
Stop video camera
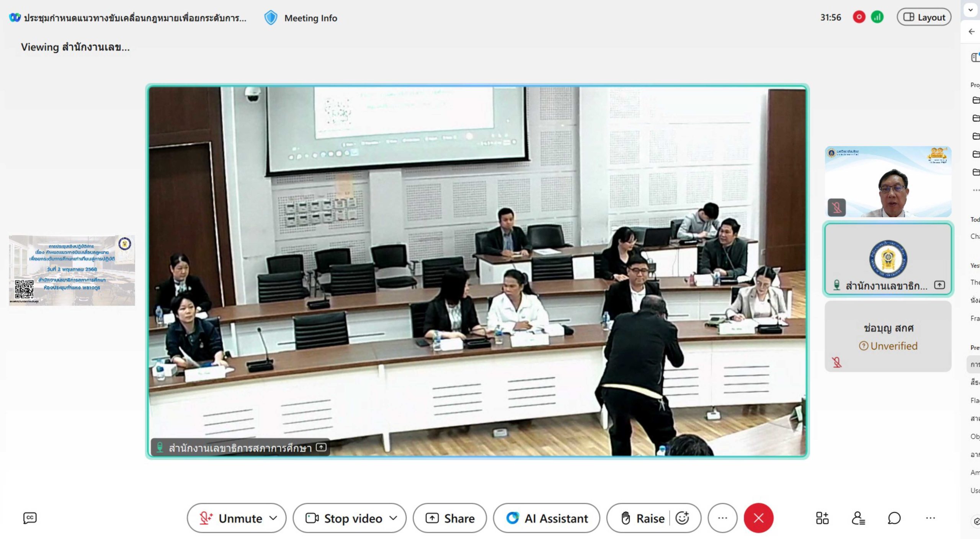[345, 518]
